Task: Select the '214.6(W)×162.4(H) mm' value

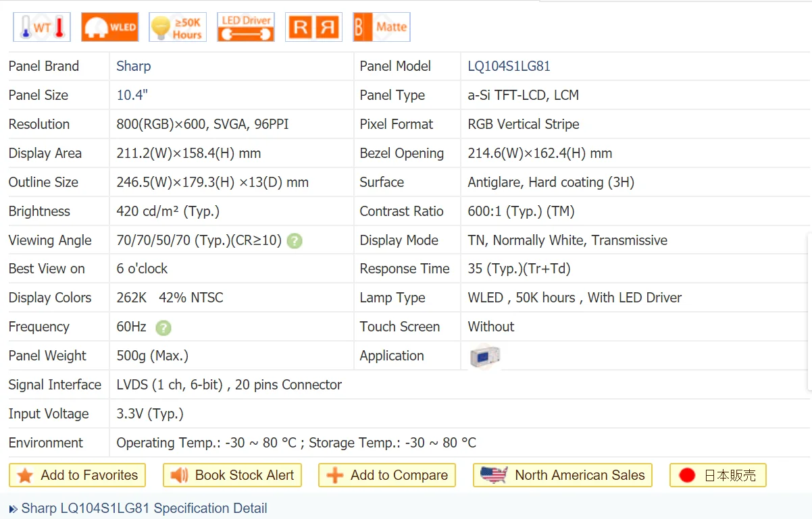Action: [540, 153]
